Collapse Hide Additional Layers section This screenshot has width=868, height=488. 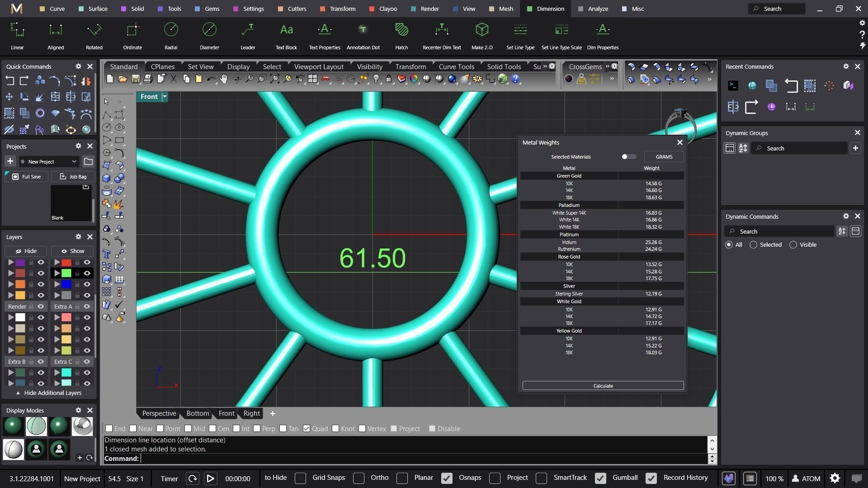point(49,393)
